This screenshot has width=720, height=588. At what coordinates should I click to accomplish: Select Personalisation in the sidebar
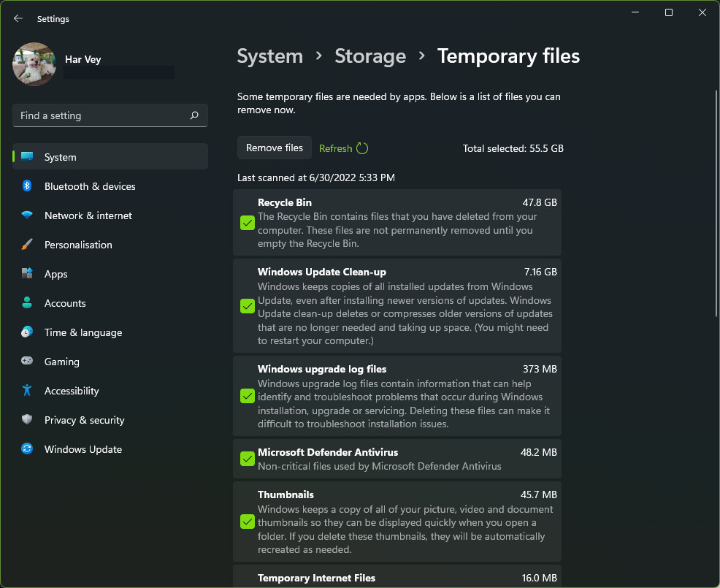click(110, 245)
